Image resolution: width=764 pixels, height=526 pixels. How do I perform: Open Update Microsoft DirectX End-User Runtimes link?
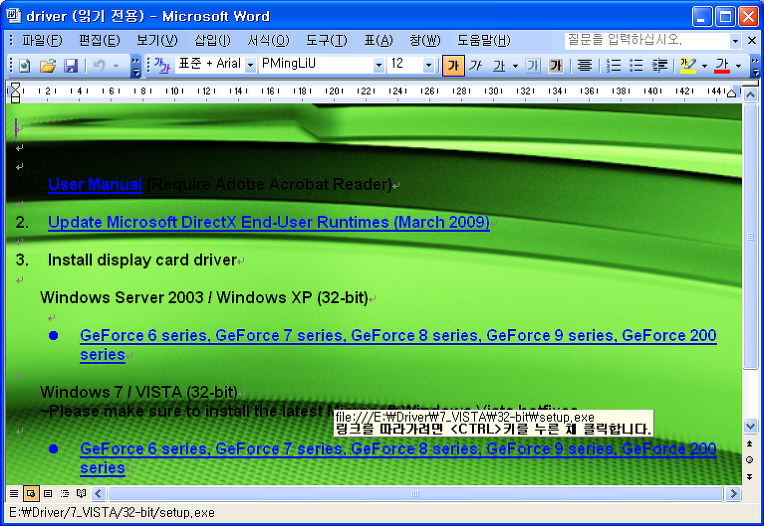pyautogui.click(x=268, y=223)
